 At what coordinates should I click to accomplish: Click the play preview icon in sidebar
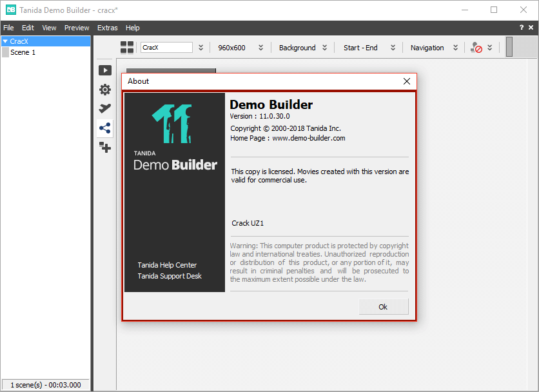(x=105, y=70)
